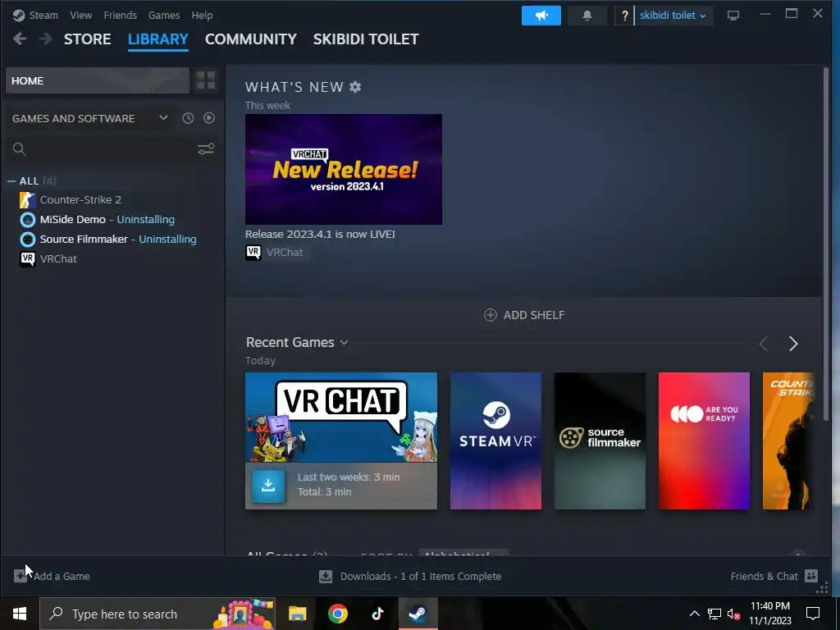Open Google Chrome from the taskbar

[337, 614]
